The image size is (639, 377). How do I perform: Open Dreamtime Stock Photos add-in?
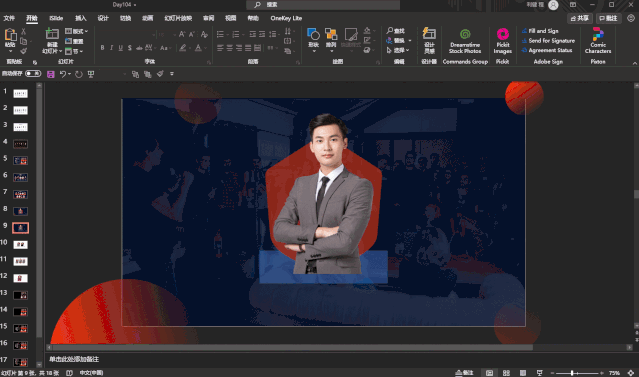point(465,41)
